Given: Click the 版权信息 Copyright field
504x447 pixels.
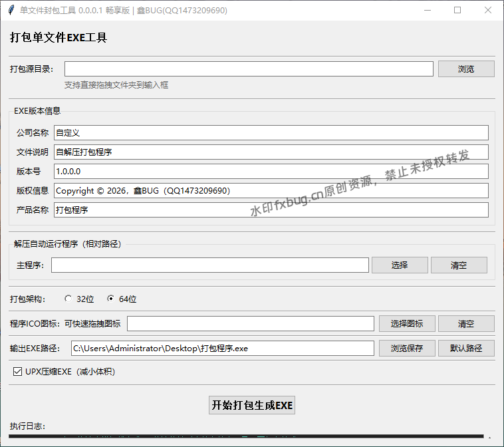Looking at the screenshot, I should pyautogui.click(x=271, y=191).
